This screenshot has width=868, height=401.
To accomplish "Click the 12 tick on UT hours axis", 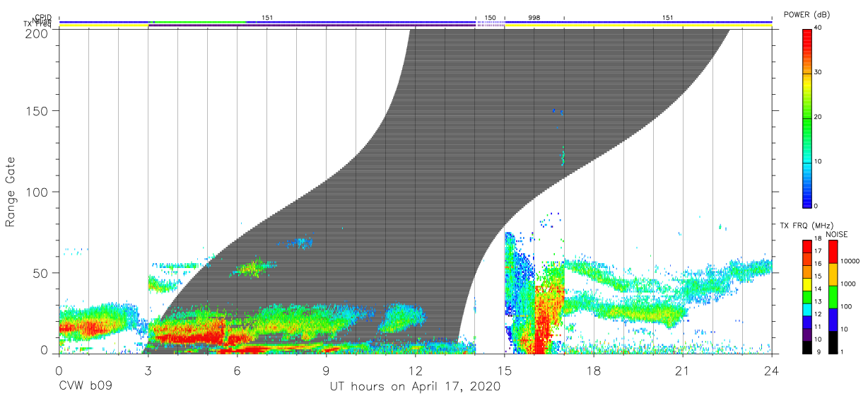I will point(415,369).
